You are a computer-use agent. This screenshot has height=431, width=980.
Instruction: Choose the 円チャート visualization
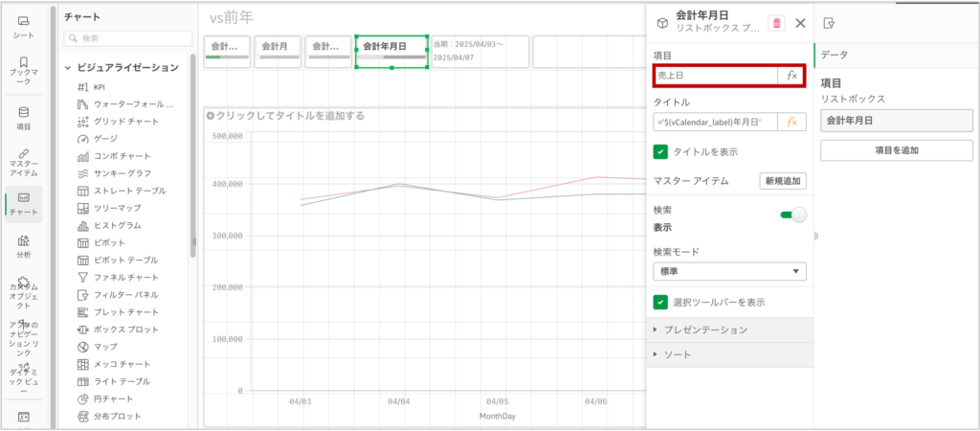tap(113, 398)
